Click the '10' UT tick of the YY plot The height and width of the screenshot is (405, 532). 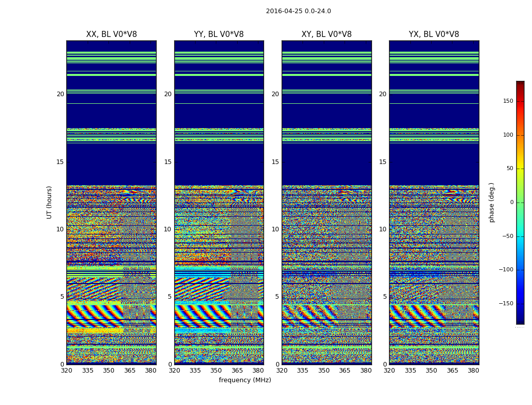(x=168, y=229)
